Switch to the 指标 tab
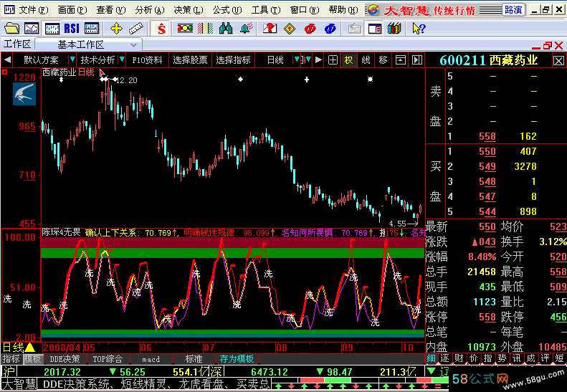 11,359
